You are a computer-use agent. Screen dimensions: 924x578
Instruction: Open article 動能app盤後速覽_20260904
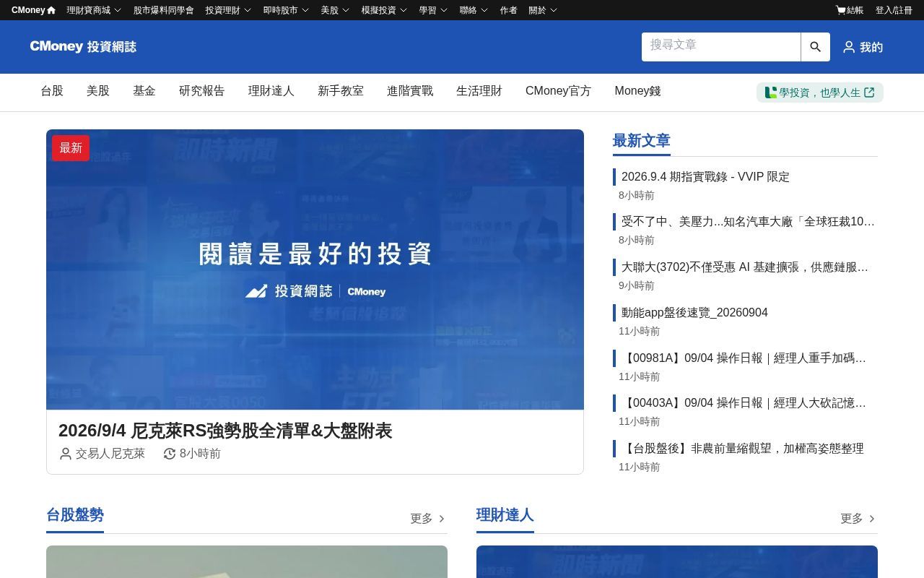(x=694, y=313)
